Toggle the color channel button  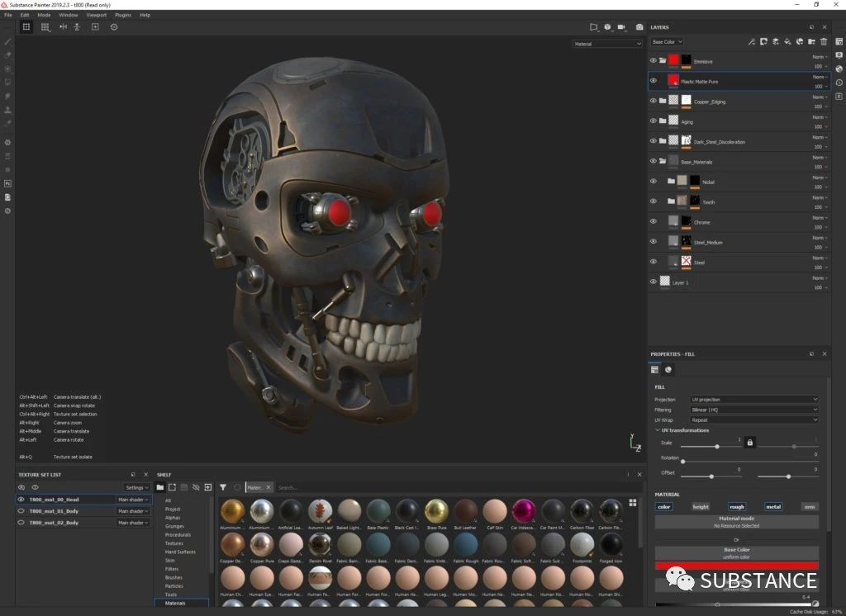tap(664, 506)
